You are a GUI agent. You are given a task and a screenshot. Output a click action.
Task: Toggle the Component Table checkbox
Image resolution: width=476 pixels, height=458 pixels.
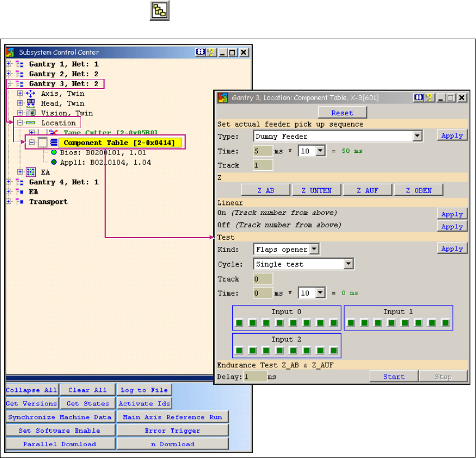43,143
